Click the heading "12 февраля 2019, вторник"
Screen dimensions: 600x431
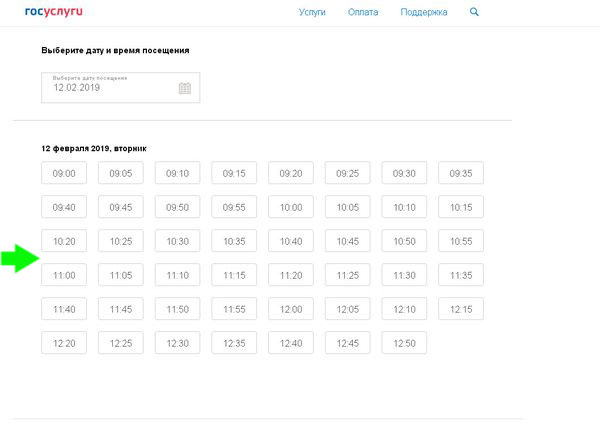click(94, 149)
